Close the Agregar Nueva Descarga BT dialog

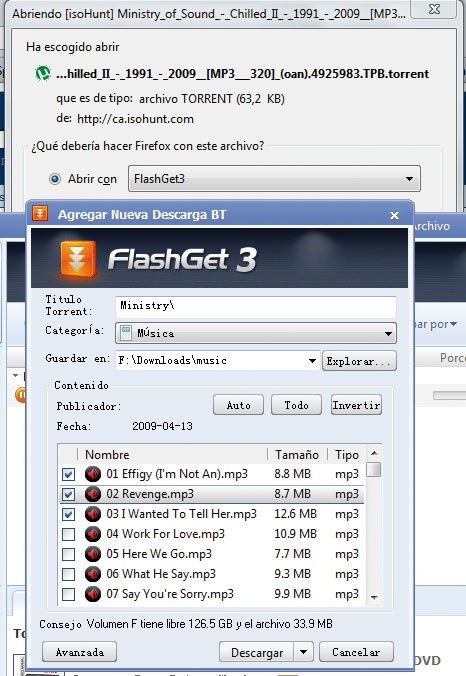click(394, 215)
